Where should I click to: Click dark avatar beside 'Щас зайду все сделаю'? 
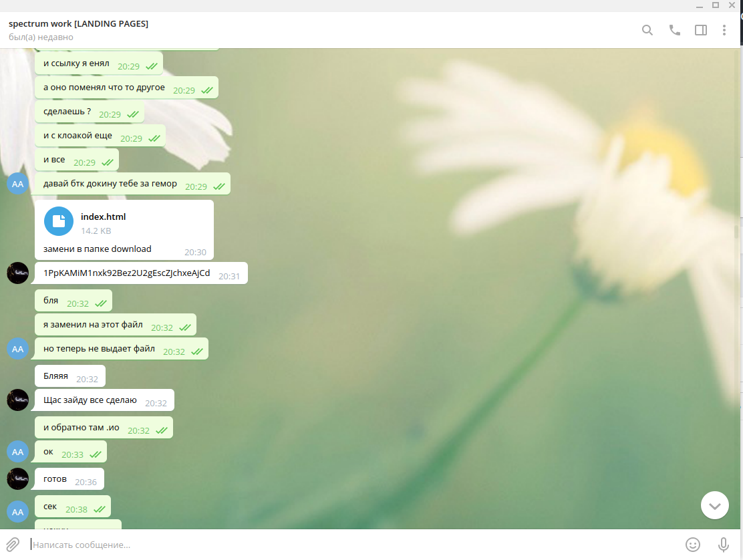pos(17,400)
